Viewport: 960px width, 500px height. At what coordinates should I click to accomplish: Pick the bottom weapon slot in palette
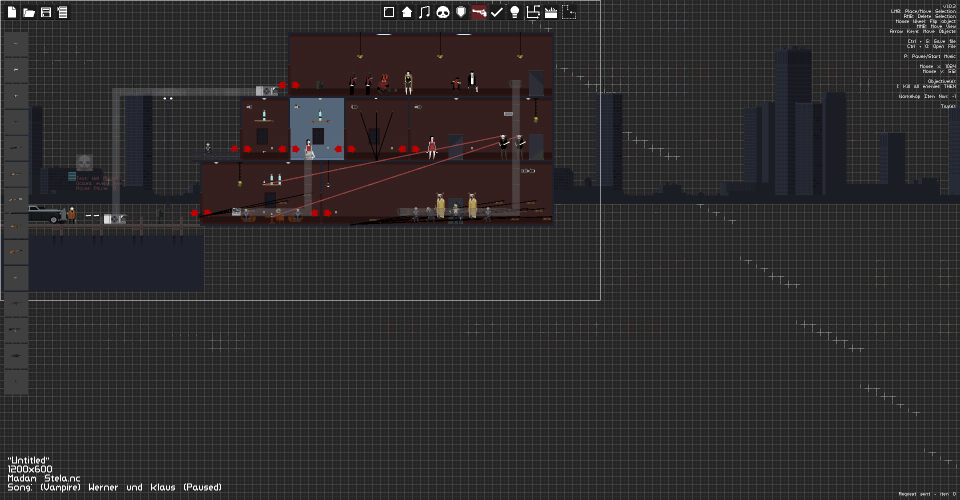(x=16, y=381)
